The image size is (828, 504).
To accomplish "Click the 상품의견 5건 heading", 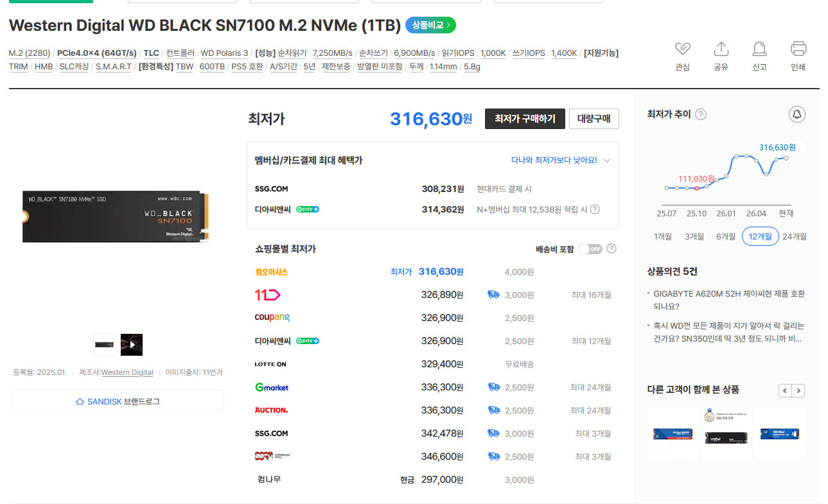I will pos(672,271).
